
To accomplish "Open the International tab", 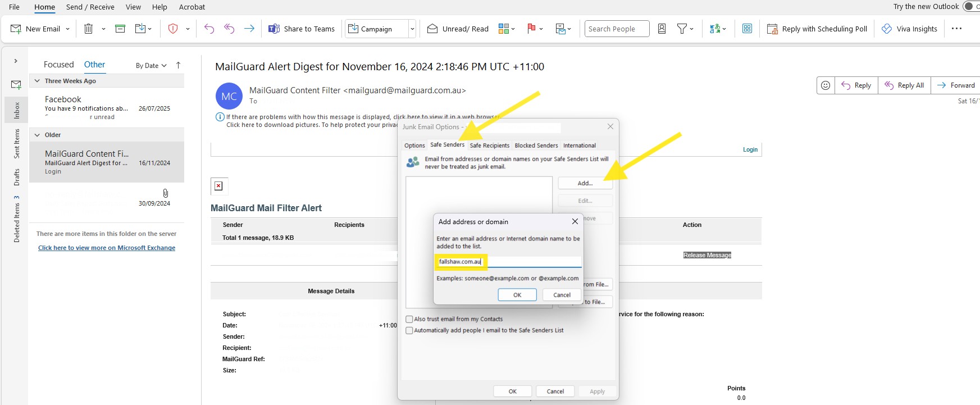I will click(580, 145).
